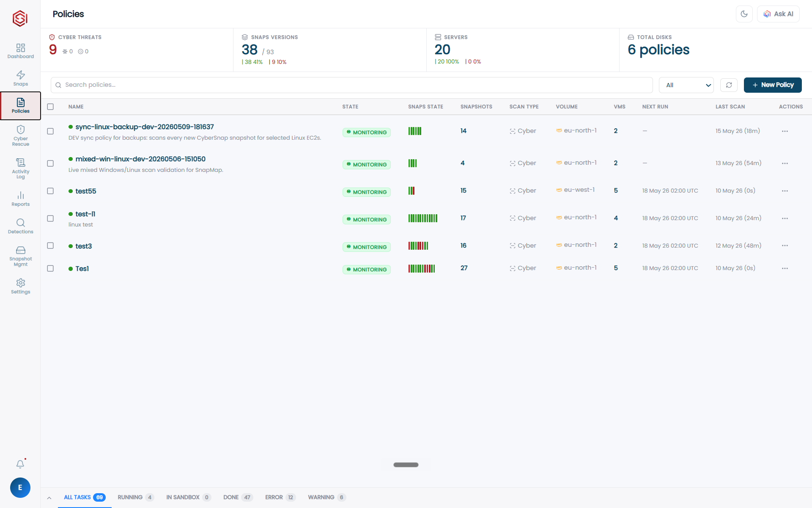Screen dimensions: 812x508
Task: Open actions menu for test55 policy
Action: (x=785, y=191)
